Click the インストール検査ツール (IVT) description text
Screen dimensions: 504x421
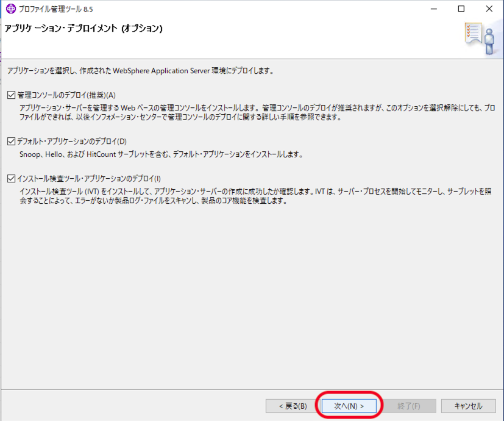(255, 196)
